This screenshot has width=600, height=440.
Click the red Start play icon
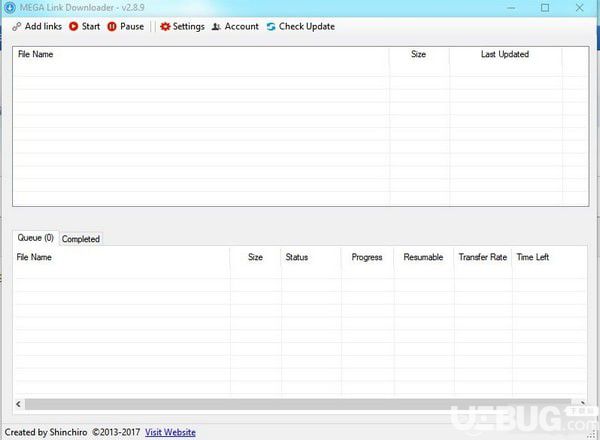click(73, 26)
